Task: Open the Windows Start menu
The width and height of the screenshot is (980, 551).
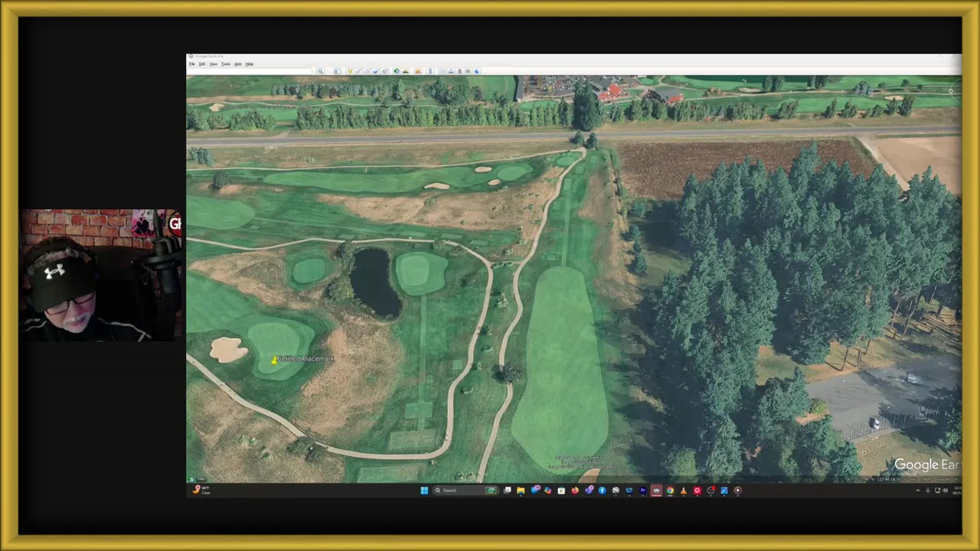Action: (x=424, y=491)
